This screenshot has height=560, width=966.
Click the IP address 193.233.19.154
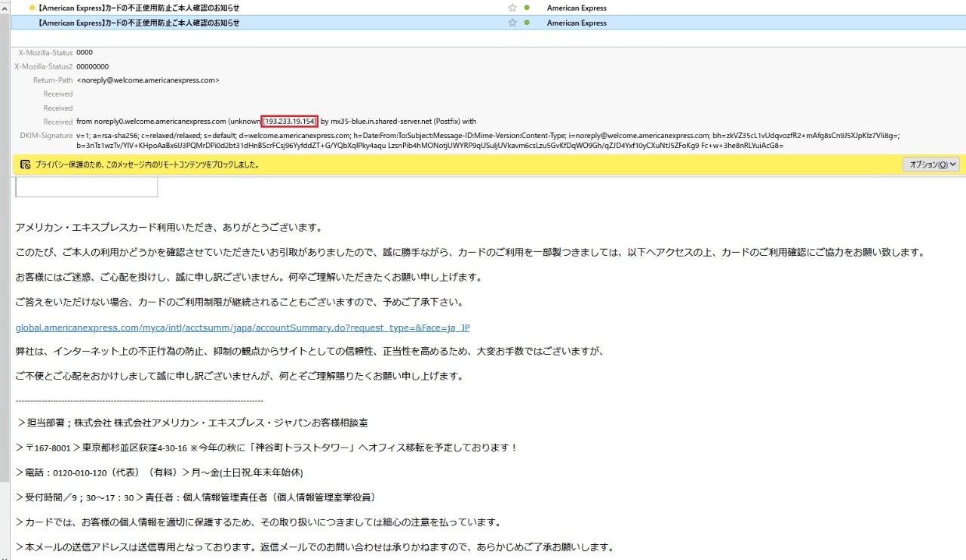click(x=290, y=122)
